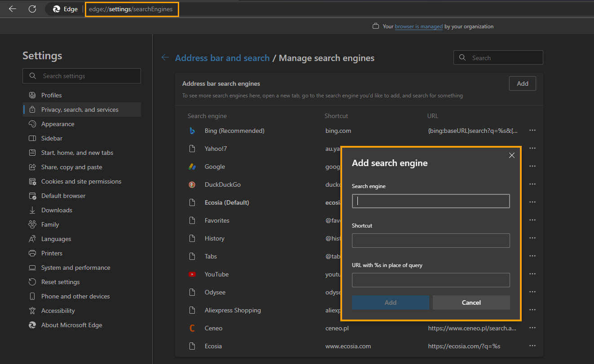The width and height of the screenshot is (594, 364).
Task: Click the Search engine name field
Action: click(x=431, y=201)
